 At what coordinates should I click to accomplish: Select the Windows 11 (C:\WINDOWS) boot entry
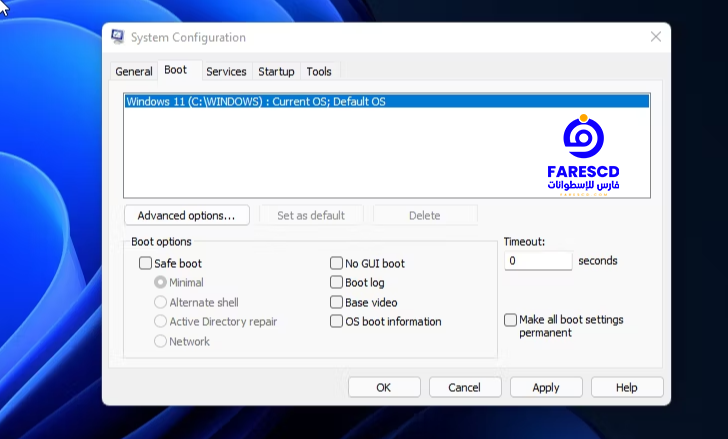[x=386, y=102]
